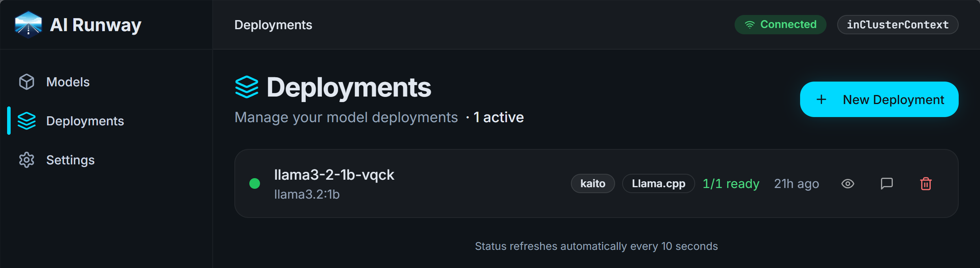Open the inClusterContext selector

coord(898,24)
